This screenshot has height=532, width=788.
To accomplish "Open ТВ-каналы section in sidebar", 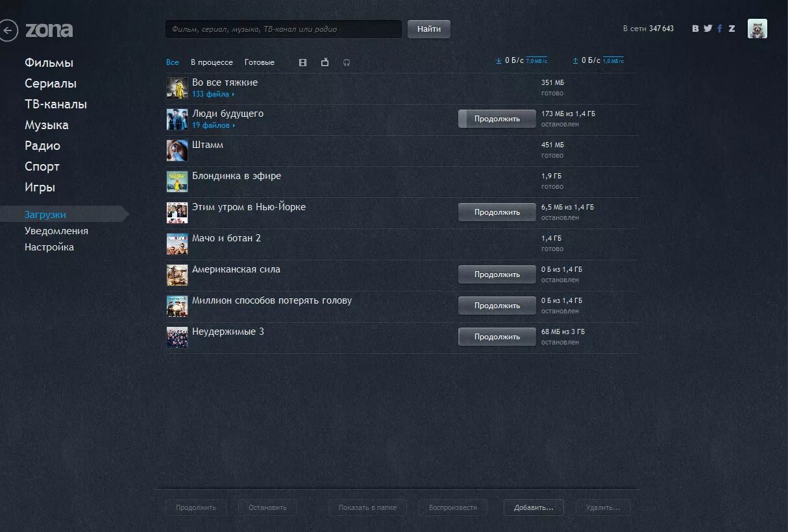I will pos(56,104).
